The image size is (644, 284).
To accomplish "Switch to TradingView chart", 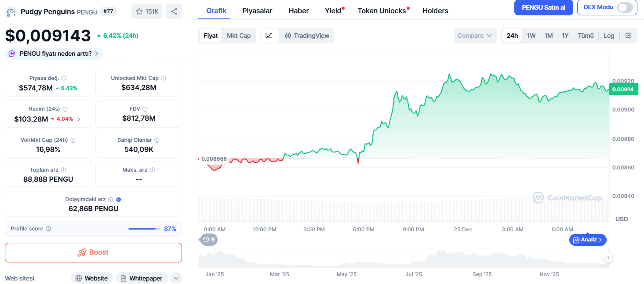I will (307, 36).
